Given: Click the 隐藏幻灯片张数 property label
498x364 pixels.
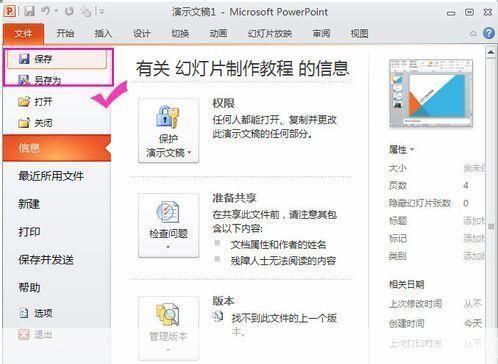Looking at the screenshot, I should coord(420,203).
